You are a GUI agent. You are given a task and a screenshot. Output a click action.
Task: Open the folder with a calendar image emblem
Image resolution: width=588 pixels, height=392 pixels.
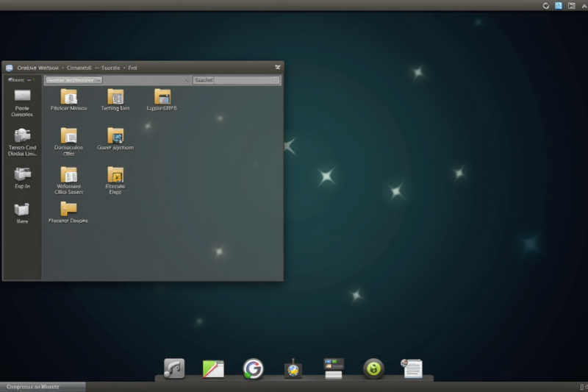(x=162, y=96)
